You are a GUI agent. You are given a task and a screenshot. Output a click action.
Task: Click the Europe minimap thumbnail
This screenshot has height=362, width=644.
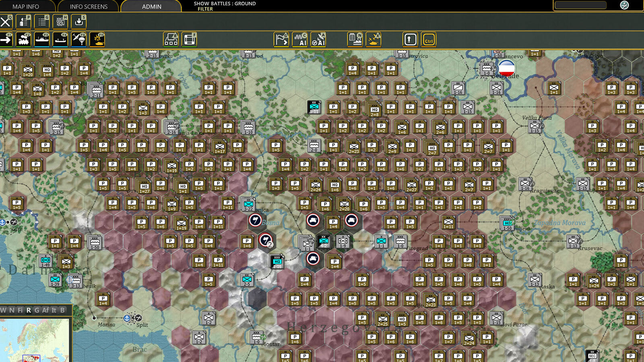(x=35, y=340)
